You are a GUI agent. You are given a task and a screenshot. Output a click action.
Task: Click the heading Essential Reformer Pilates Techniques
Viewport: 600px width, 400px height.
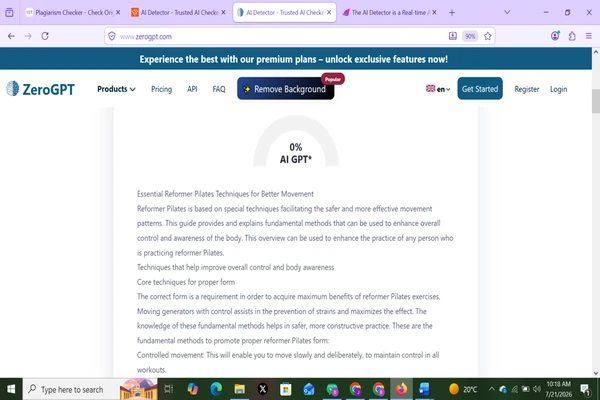[225, 194]
